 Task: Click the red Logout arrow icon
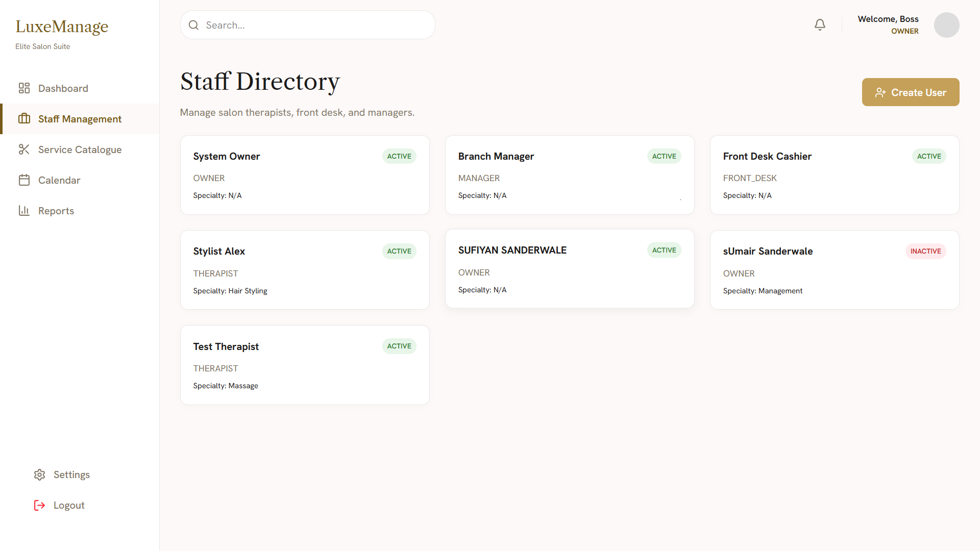pyautogui.click(x=39, y=506)
